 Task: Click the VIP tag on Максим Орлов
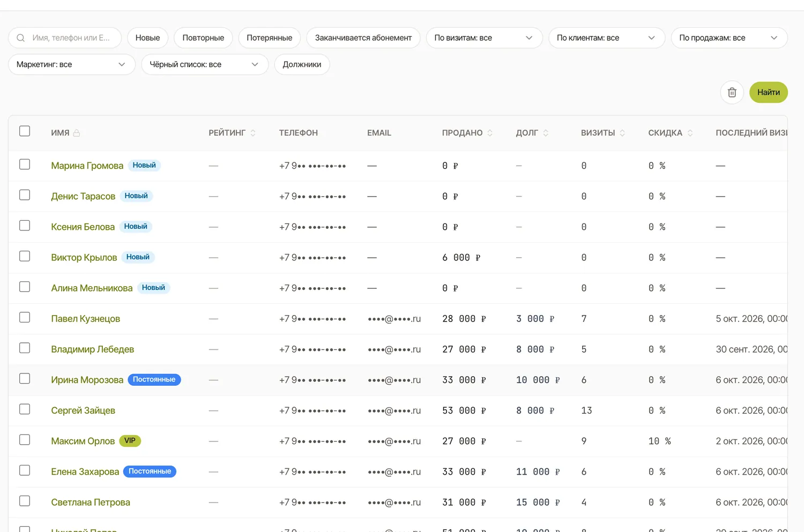click(x=130, y=441)
